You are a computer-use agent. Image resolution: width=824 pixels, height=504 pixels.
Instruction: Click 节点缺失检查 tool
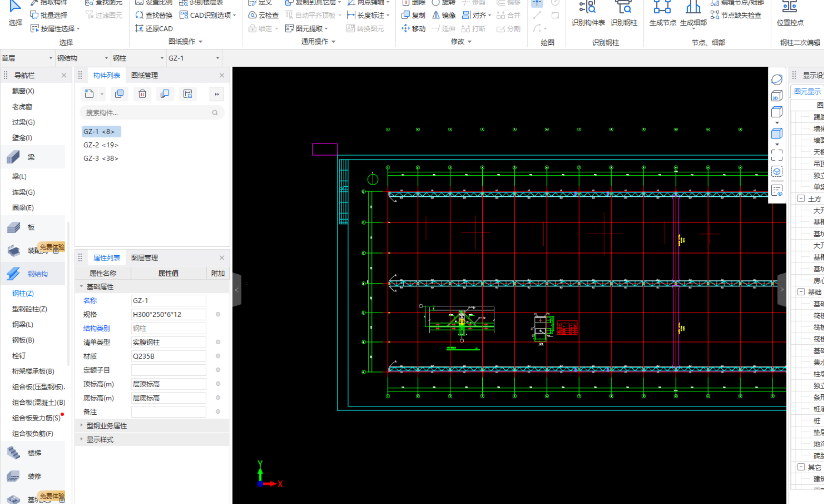point(736,15)
